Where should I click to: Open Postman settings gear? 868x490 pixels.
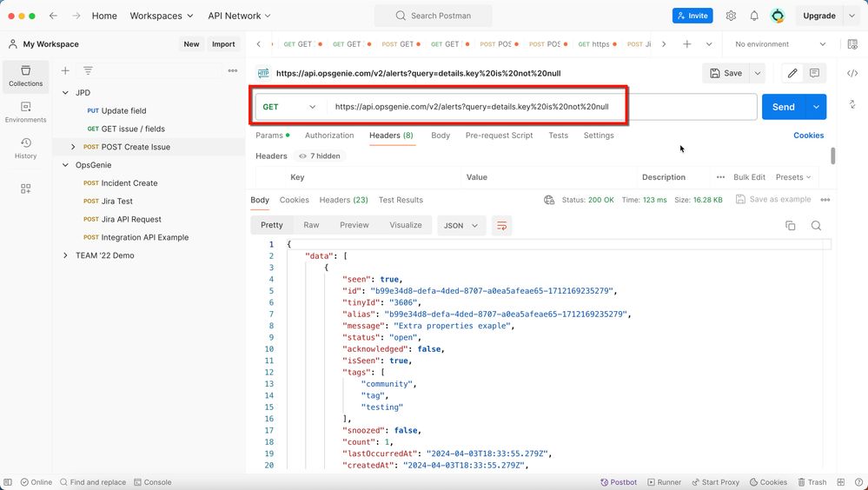coord(731,16)
